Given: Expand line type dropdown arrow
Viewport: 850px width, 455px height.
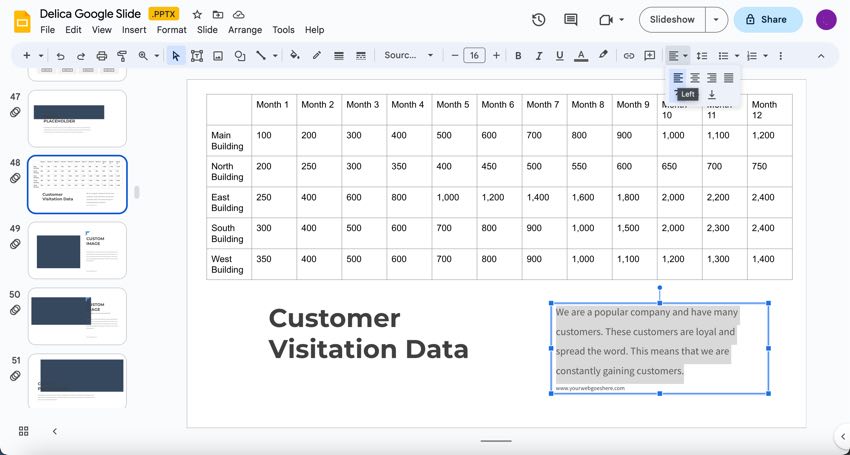Looking at the screenshot, I should tap(275, 56).
